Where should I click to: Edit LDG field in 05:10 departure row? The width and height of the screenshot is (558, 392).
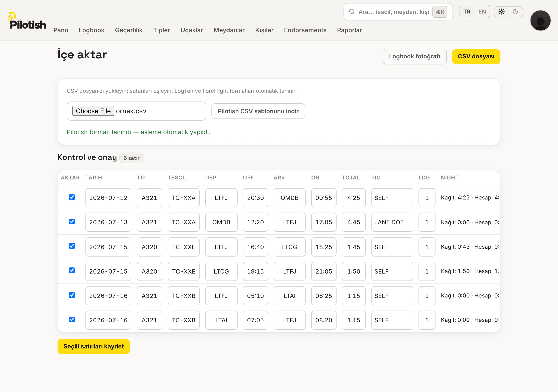click(x=427, y=296)
